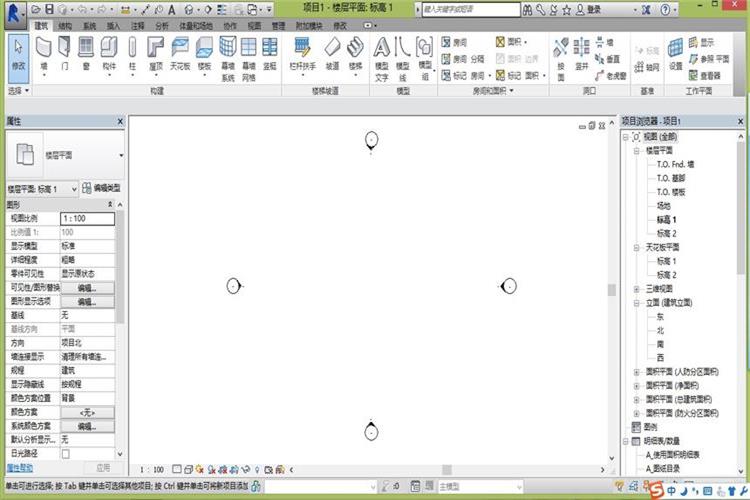Select the 幕墙系统 curtain system tool

tap(228, 59)
